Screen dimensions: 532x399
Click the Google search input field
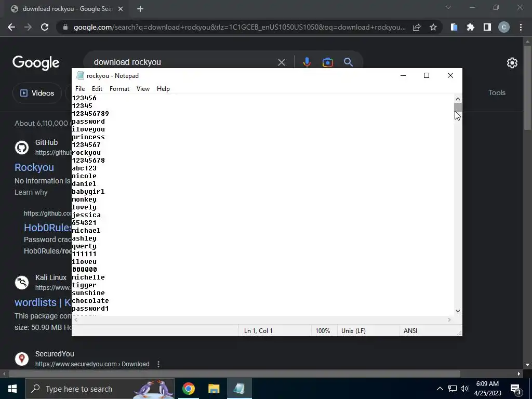(x=183, y=62)
